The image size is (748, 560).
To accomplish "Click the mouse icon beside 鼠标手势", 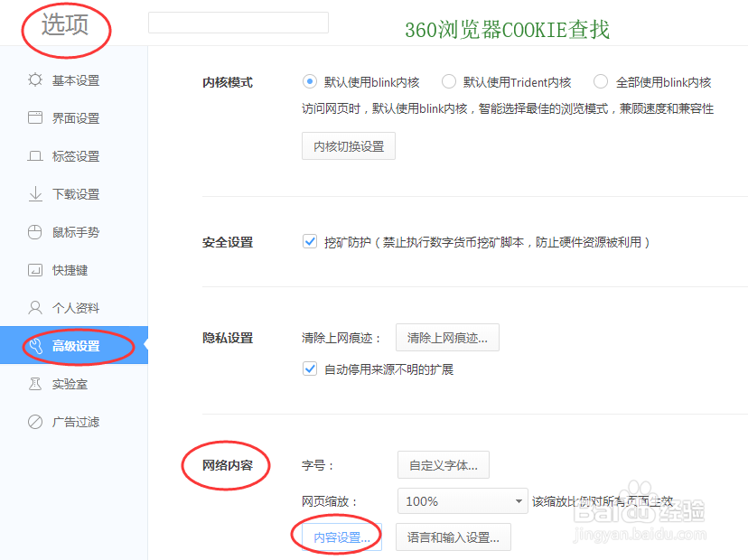I will coord(35,232).
